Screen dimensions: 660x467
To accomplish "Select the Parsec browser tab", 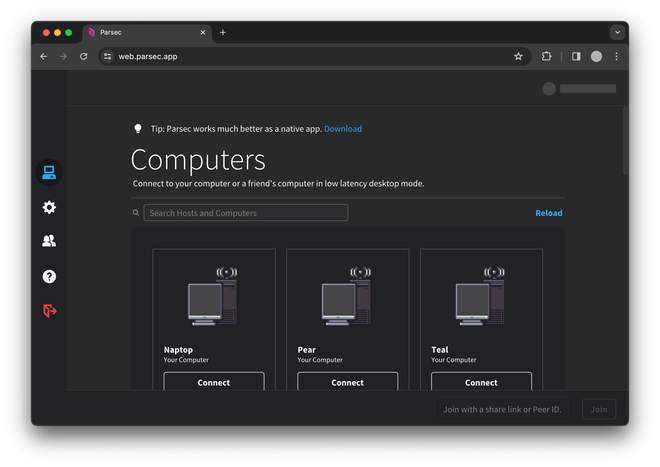I will 147,32.
